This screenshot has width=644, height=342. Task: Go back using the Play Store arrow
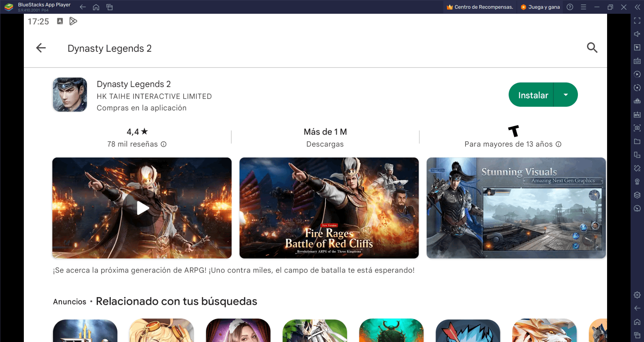click(41, 48)
